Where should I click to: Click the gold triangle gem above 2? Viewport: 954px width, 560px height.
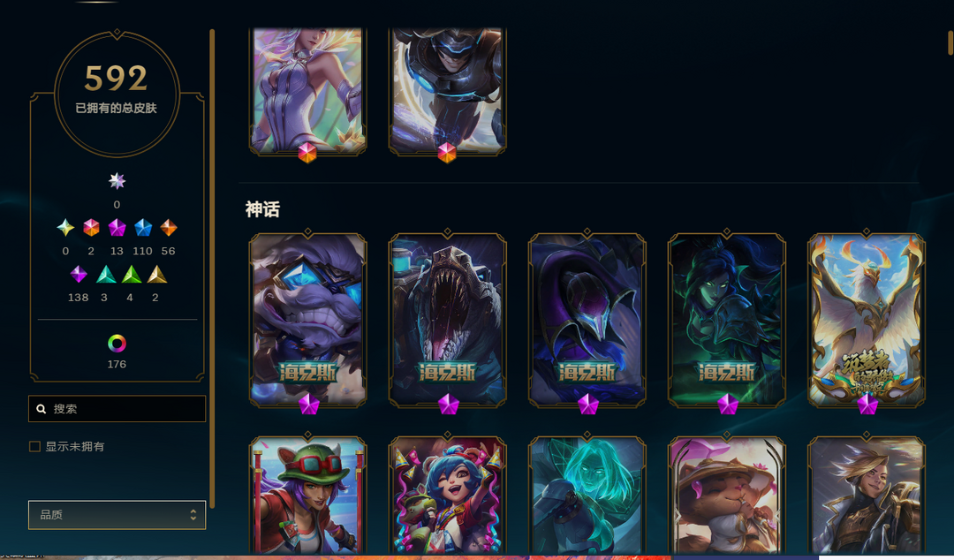157,275
